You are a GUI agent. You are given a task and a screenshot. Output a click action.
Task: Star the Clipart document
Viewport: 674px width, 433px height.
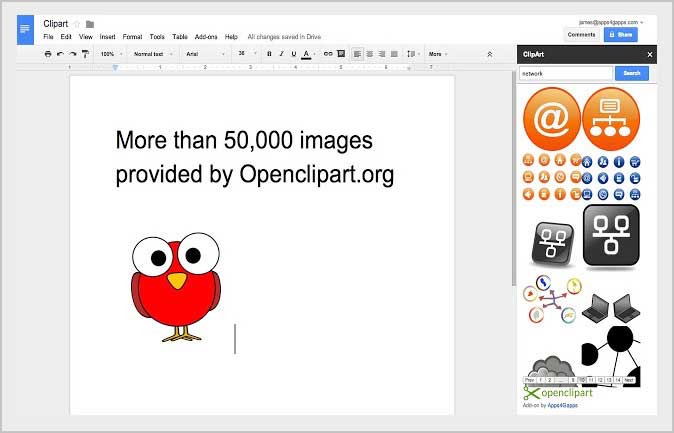(x=77, y=25)
